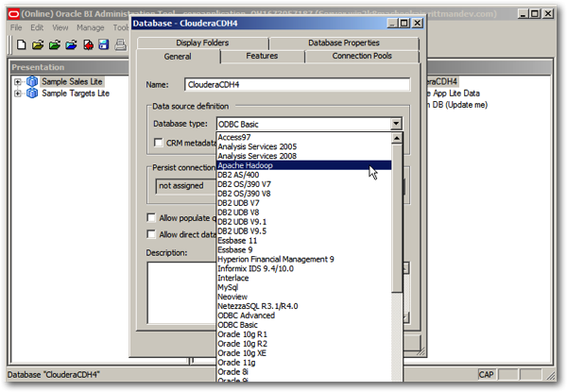Open the Database type dropdown arrow
The width and height of the screenshot is (567, 392).
pyautogui.click(x=396, y=124)
